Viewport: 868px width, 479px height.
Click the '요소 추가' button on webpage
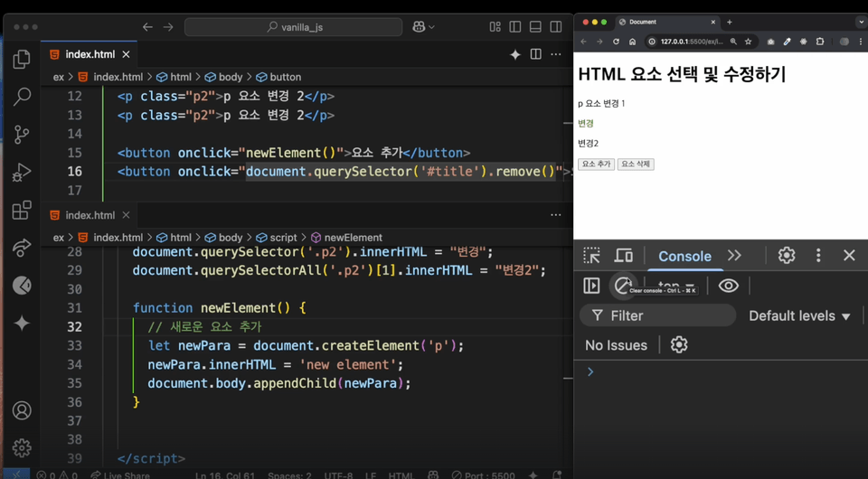596,164
